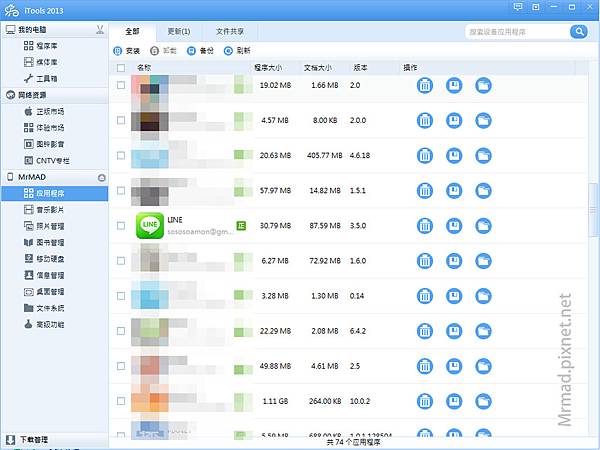Click the iTools logo in title bar

point(12,10)
